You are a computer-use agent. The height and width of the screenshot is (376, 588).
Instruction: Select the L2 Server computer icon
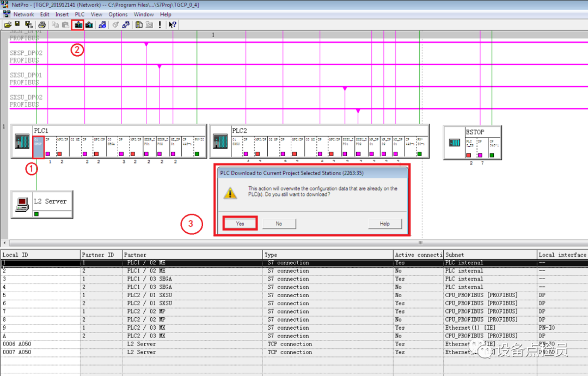tap(22, 204)
